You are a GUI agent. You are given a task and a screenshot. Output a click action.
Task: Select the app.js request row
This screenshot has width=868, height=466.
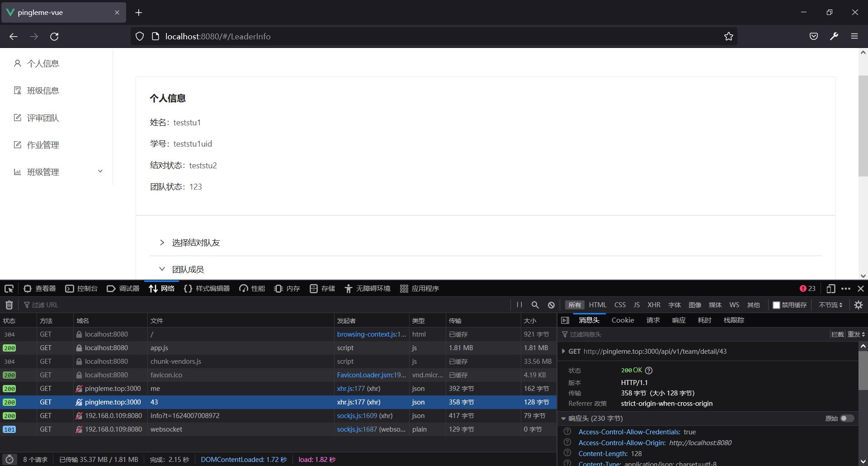pos(278,348)
